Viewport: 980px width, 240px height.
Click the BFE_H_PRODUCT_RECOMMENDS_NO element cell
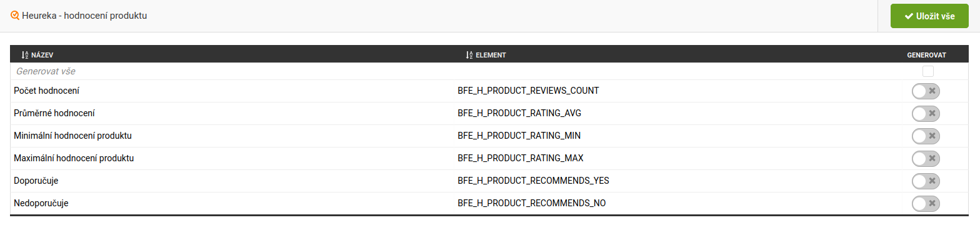point(532,203)
